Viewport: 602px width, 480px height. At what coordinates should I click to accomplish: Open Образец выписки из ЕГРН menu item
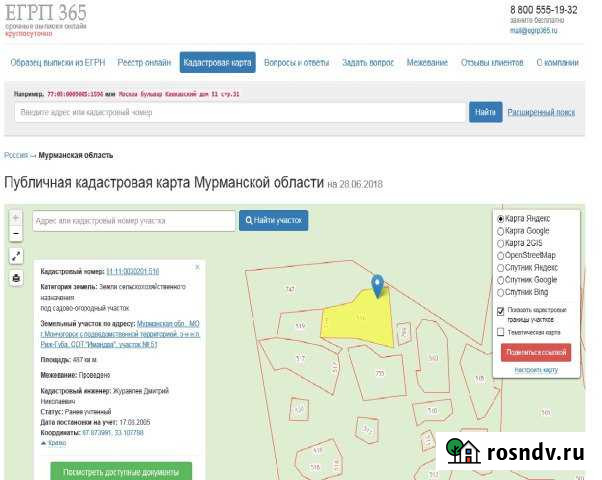[58, 63]
